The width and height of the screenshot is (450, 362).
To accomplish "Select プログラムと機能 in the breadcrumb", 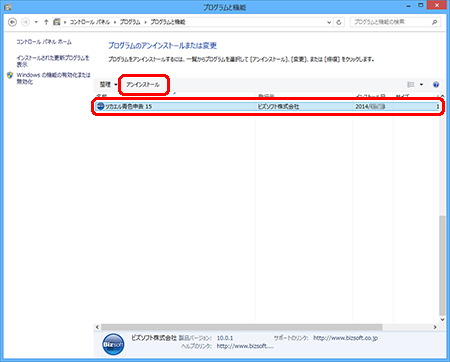I will point(168,22).
